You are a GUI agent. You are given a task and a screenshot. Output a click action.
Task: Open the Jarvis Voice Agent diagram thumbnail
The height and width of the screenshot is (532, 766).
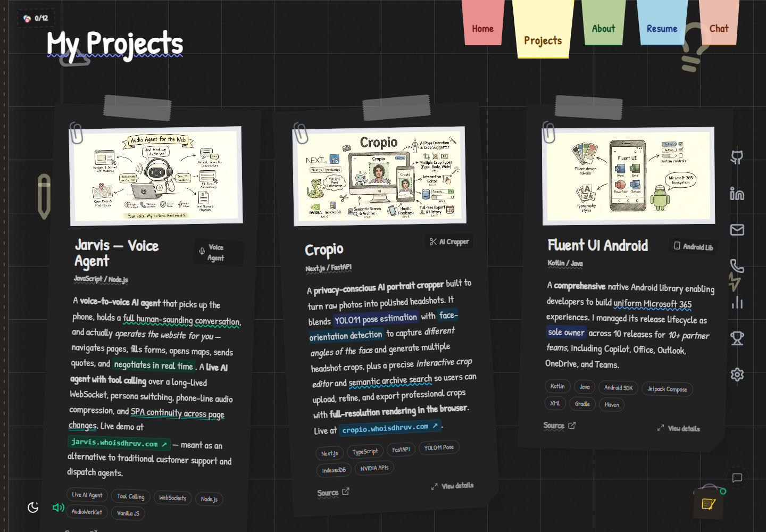(156, 176)
